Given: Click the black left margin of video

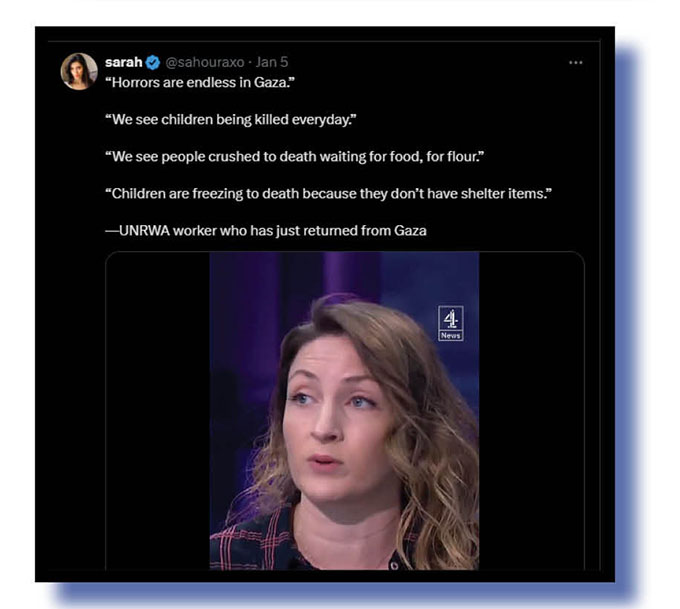Looking at the screenshot, I should click(158, 411).
